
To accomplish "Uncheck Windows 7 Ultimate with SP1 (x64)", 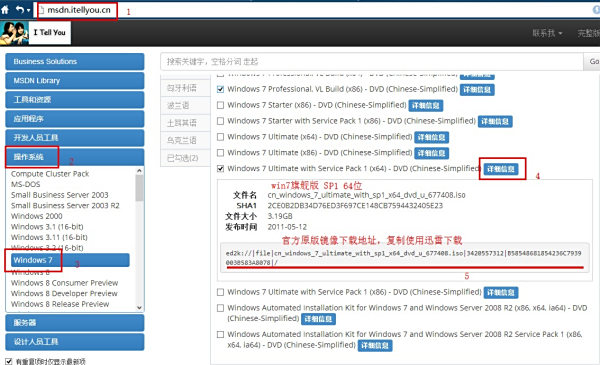I will [220, 168].
